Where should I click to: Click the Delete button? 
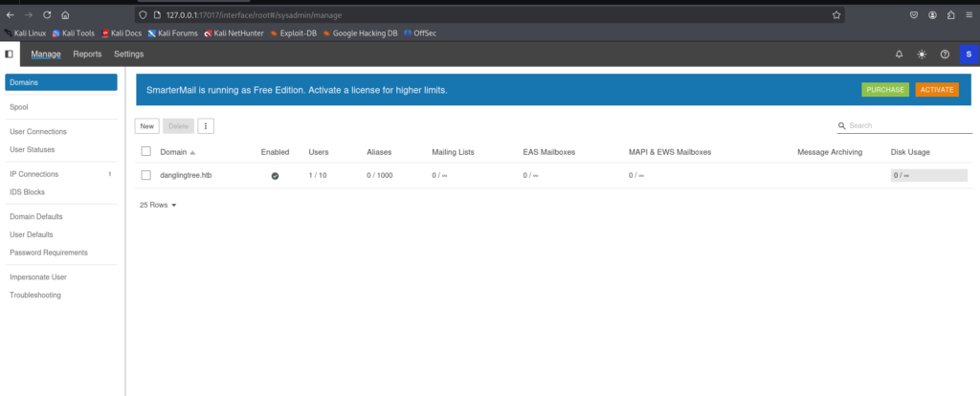point(179,126)
